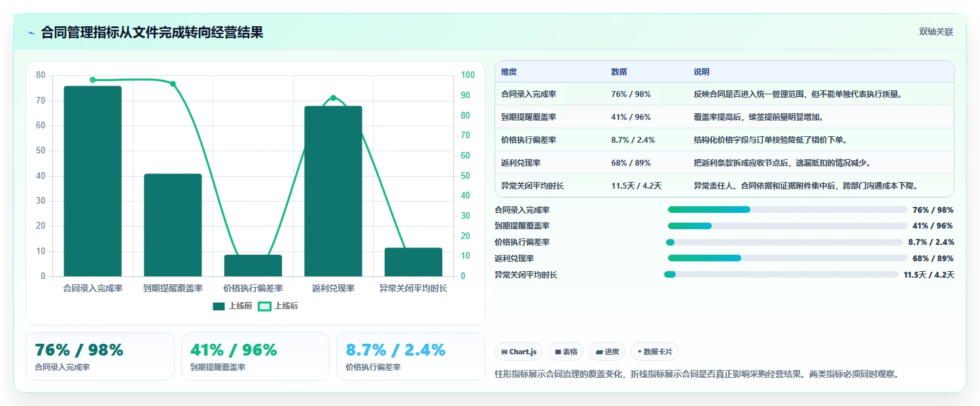This screenshot has height=406, width=980.
Task: Click the description starting 覆盖率提高后
Action: [760, 117]
